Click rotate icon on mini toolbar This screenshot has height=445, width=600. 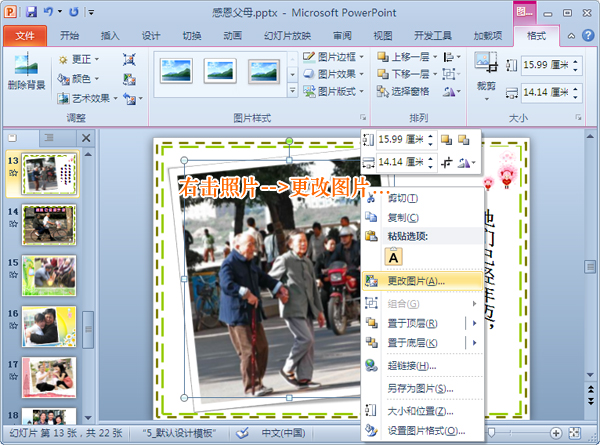pyautogui.click(x=464, y=163)
